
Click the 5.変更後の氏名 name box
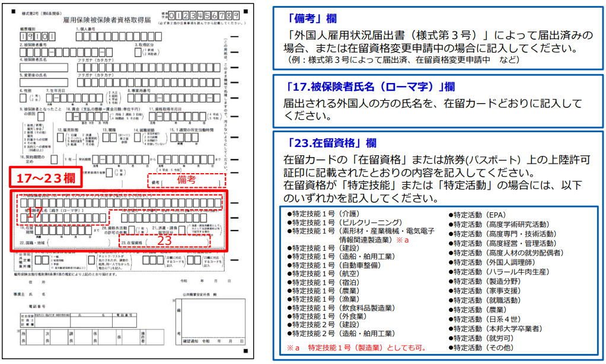[x=44, y=82]
